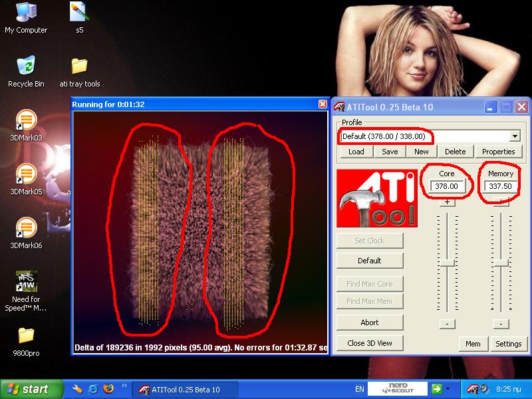The width and height of the screenshot is (532, 399).
Task: Click the Nero Scout search box
Action: [x=398, y=389]
